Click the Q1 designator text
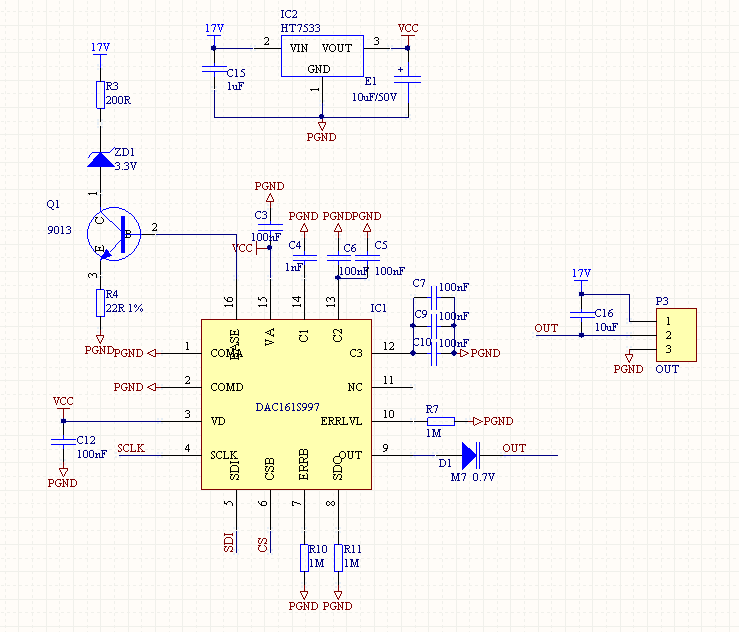This screenshot has height=632, width=739. pos(53,204)
